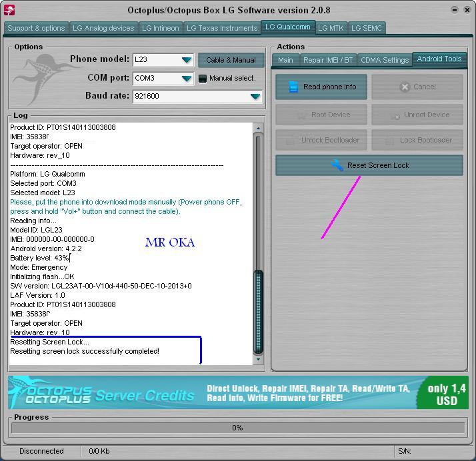The image size is (476, 461).
Task: Switch to Repair IMEI / BT tab
Action: coord(328,60)
